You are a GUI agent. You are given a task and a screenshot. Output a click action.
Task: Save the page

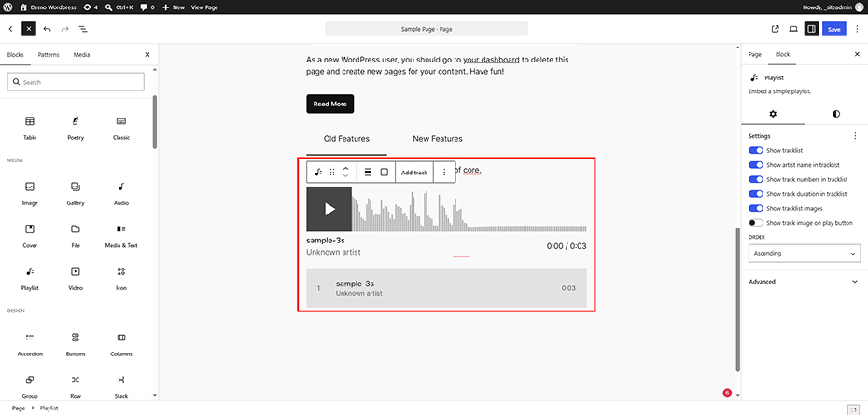pos(834,29)
